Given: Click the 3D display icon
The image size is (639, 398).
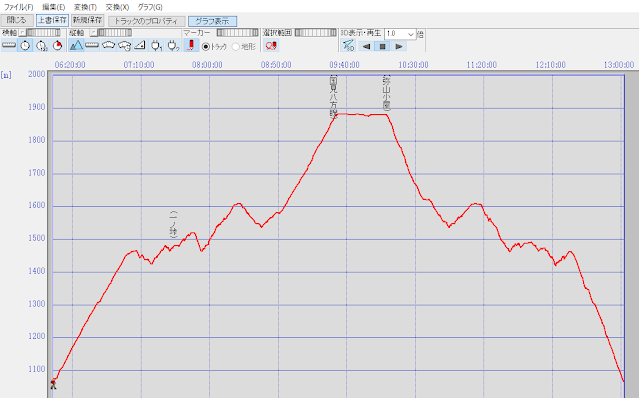Looking at the screenshot, I should click(x=348, y=46).
